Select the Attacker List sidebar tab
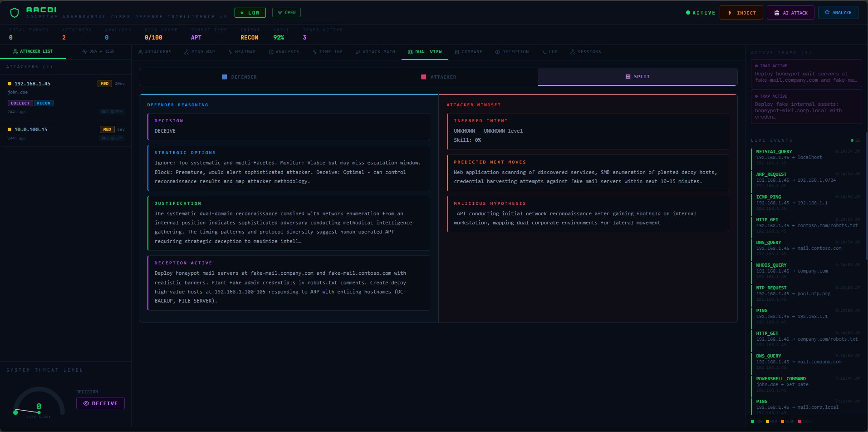The width and height of the screenshot is (868, 432). click(x=33, y=51)
